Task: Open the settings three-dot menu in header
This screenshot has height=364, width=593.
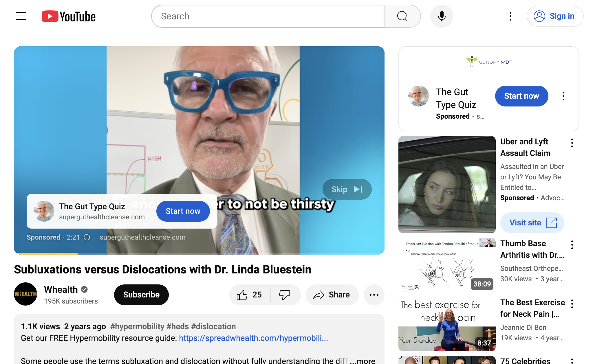Action: pyautogui.click(x=510, y=16)
